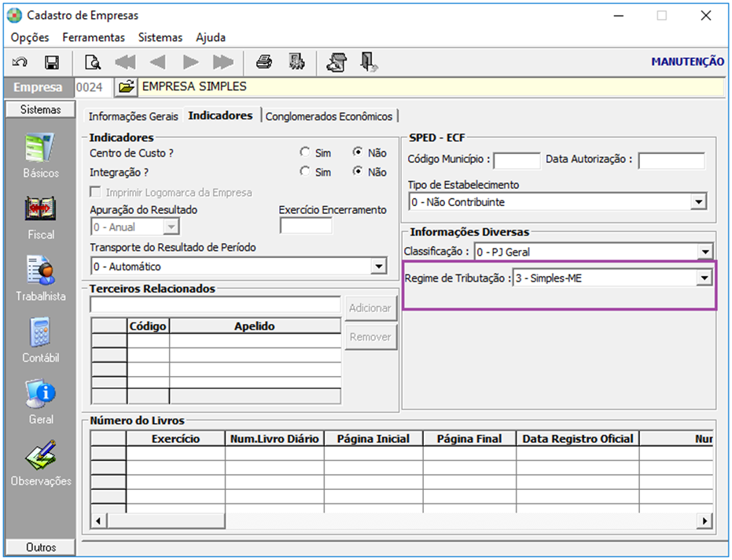This screenshot has width=732, height=560.
Task: Click the Página Final column header
Action: pyautogui.click(x=469, y=439)
